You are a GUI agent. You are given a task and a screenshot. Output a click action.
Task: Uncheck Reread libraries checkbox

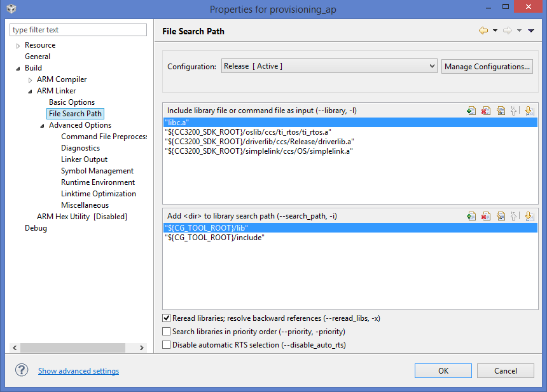tap(167, 318)
